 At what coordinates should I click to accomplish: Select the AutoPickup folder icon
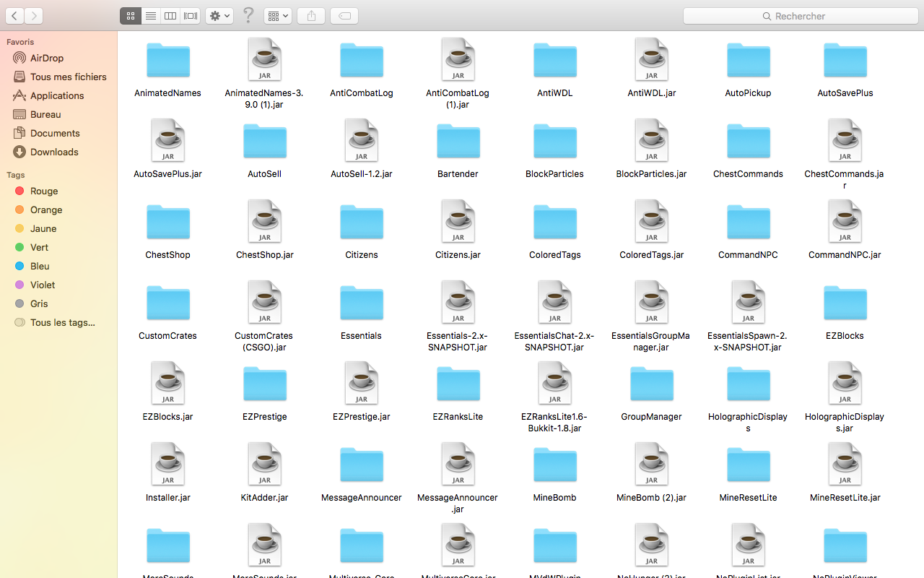coord(749,60)
